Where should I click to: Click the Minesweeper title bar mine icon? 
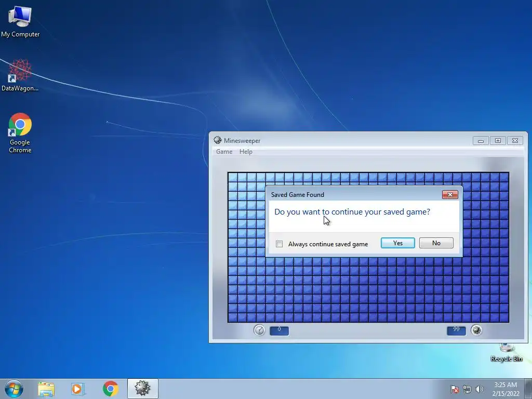tap(218, 140)
